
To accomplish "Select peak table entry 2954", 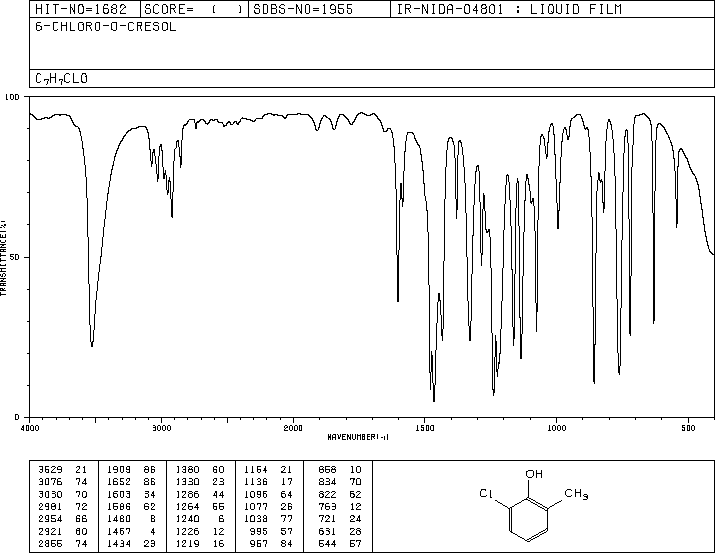I will coord(50,519).
